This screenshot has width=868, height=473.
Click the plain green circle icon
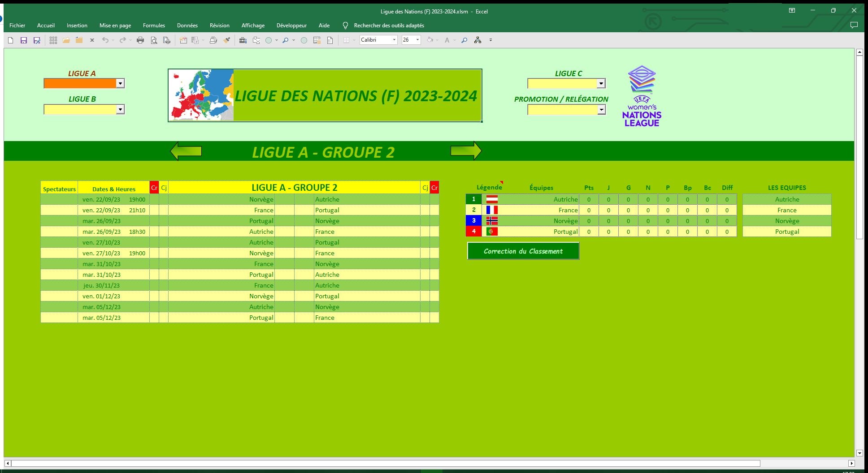pyautogui.click(x=304, y=40)
